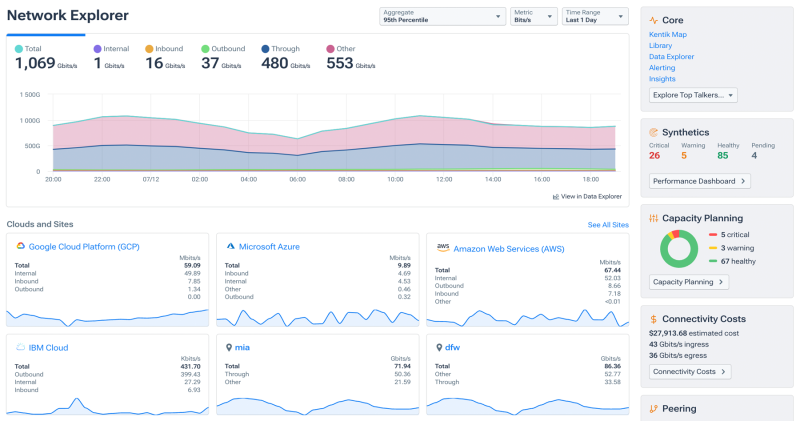Image resolution: width=800 pixels, height=421 pixels.
Task: Open Amazon Web Services (AWS) site link
Action: pos(509,249)
